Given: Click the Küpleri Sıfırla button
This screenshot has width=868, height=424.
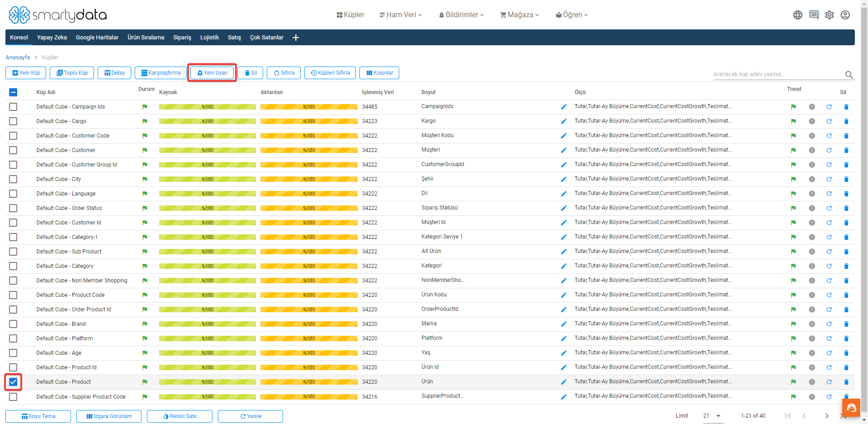Looking at the screenshot, I should pyautogui.click(x=330, y=73).
